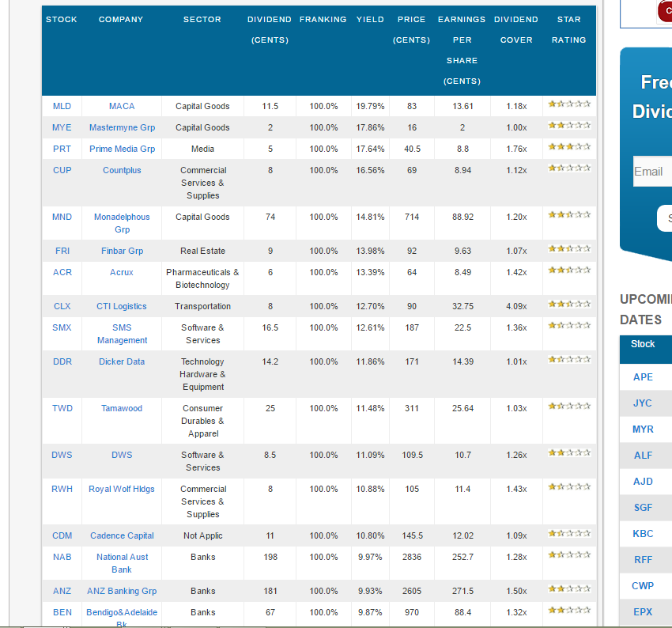Click the DWS stock ticker
This screenshot has width=672, height=628.
coord(62,455)
